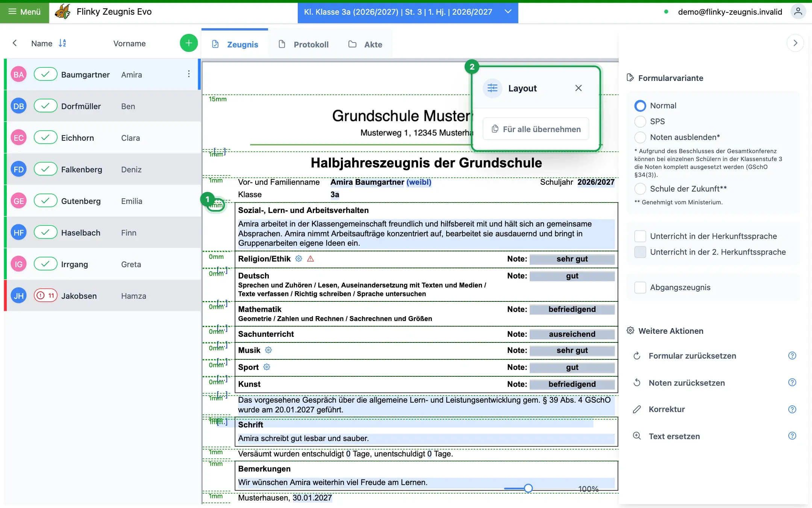Click the Für alle übernehmen button

(536, 129)
